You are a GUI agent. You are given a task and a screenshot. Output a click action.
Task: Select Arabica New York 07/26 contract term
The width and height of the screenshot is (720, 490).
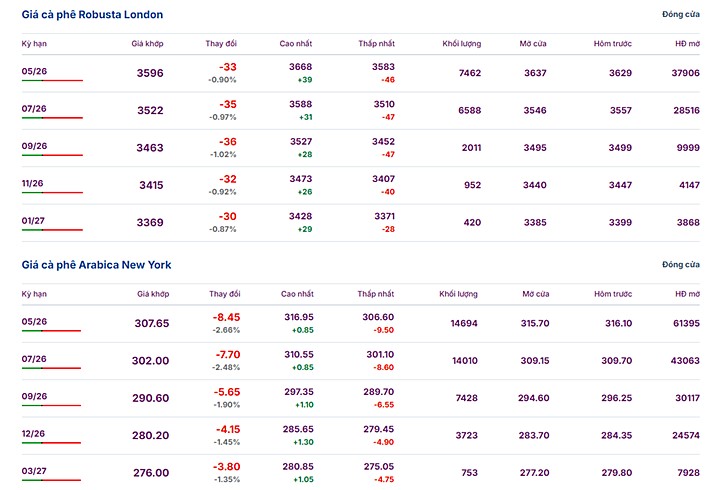pos(34,358)
